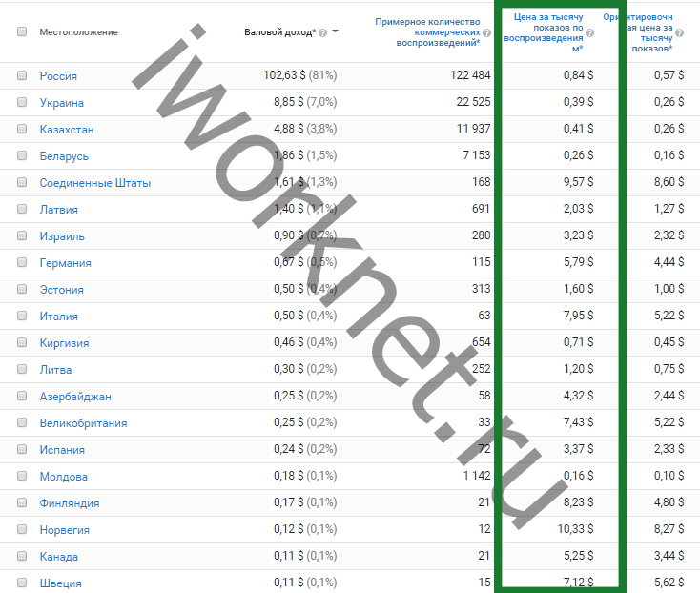This screenshot has height=593, width=700.
Task: Mark the Норвегия row checkbox
Action: (x=22, y=529)
